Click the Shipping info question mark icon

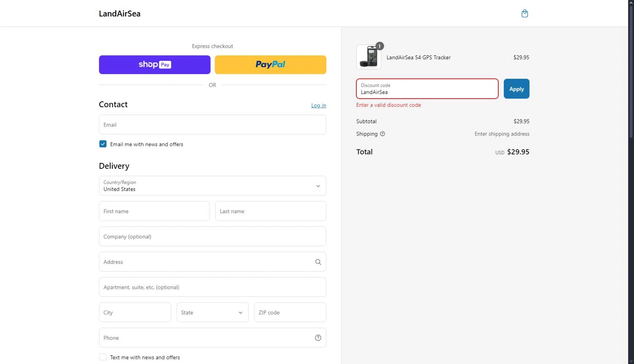pos(383,134)
